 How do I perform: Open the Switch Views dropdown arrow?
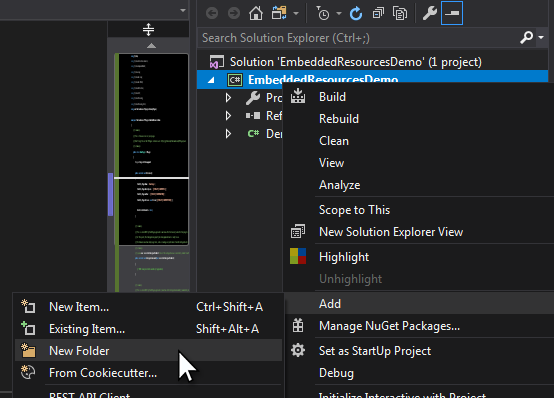point(296,13)
